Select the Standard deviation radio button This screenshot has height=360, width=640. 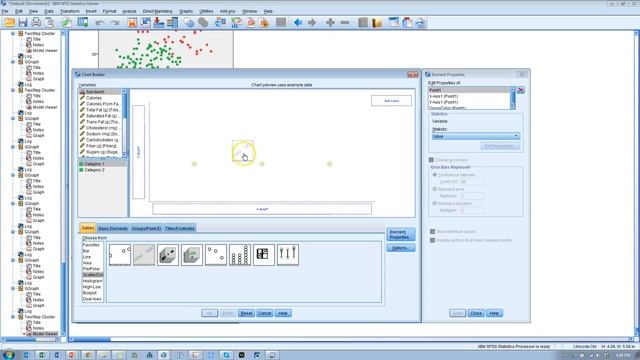tap(435, 203)
